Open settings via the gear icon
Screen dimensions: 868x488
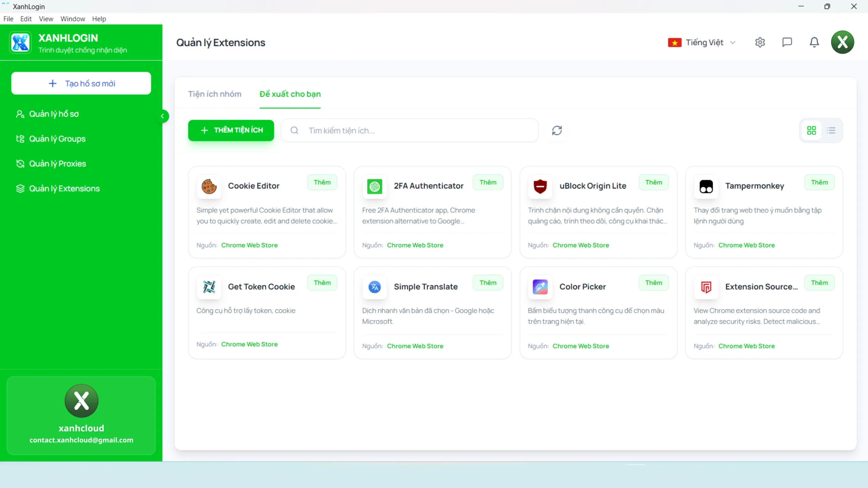coord(760,42)
